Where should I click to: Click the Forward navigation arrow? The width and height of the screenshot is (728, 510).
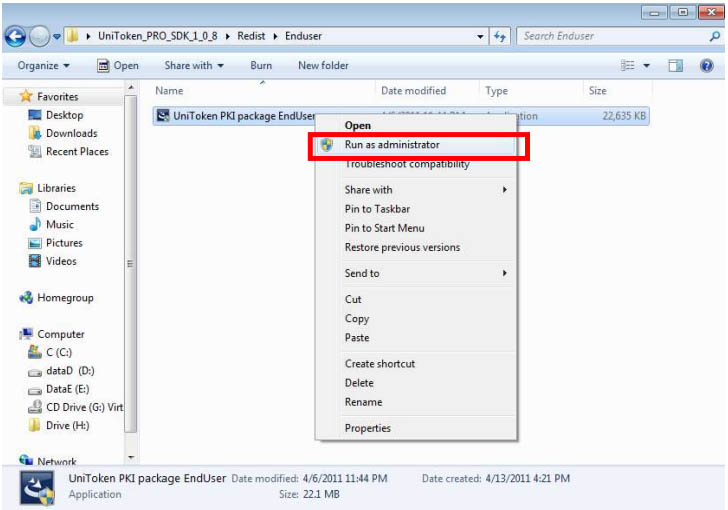tap(39, 36)
